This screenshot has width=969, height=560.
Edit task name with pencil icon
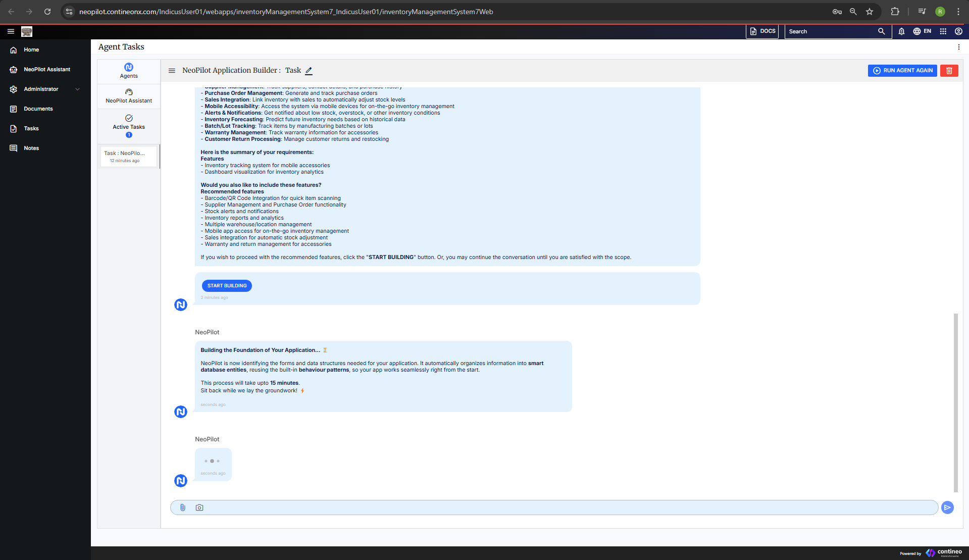coord(309,71)
